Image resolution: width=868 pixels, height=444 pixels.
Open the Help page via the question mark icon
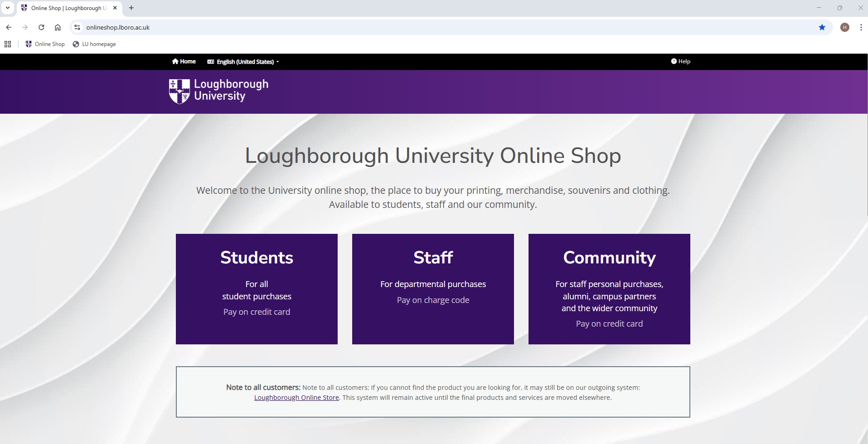click(x=673, y=61)
